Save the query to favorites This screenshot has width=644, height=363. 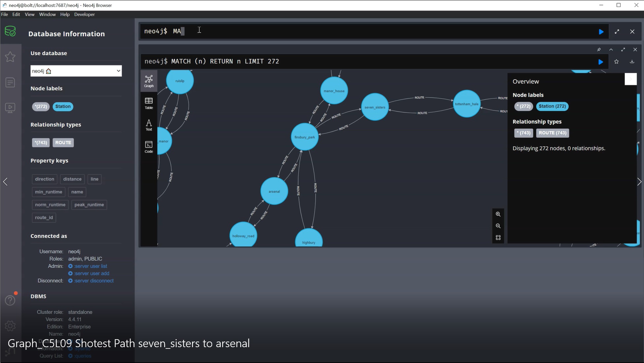[x=616, y=62]
